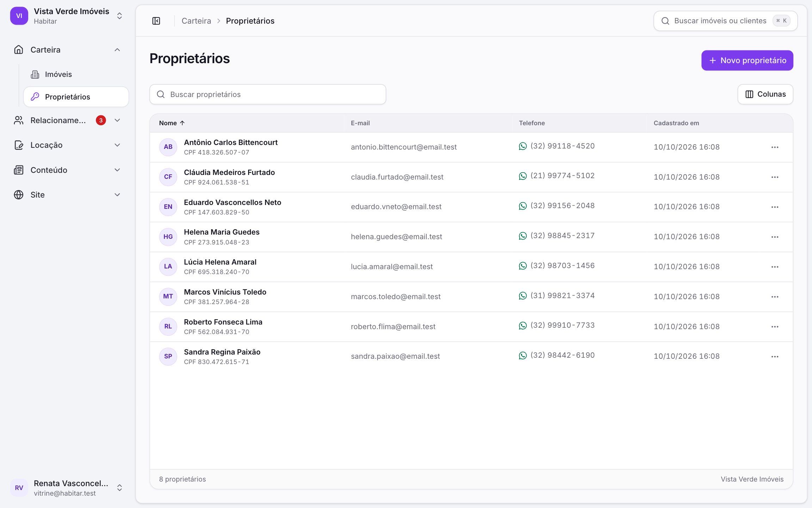Viewport: 812px width, 508px height.
Task: Click the SP avatar of Sandra Paixão
Action: 168,356
